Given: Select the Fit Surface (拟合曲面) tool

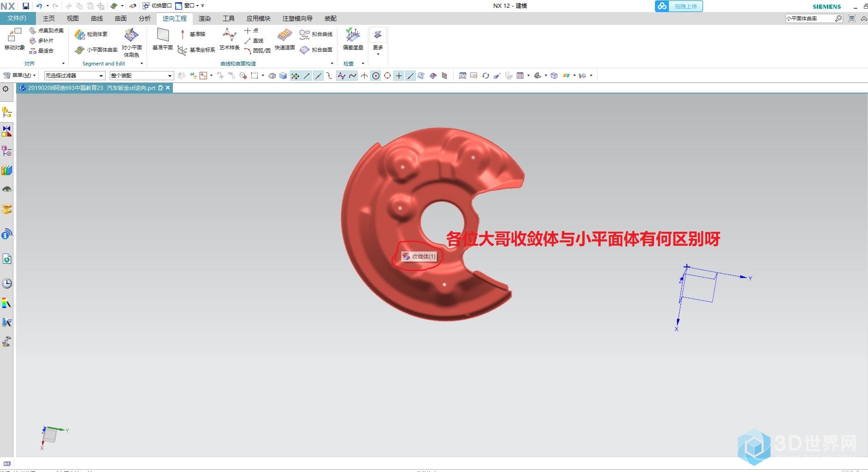Looking at the screenshot, I should pyautogui.click(x=316, y=50).
